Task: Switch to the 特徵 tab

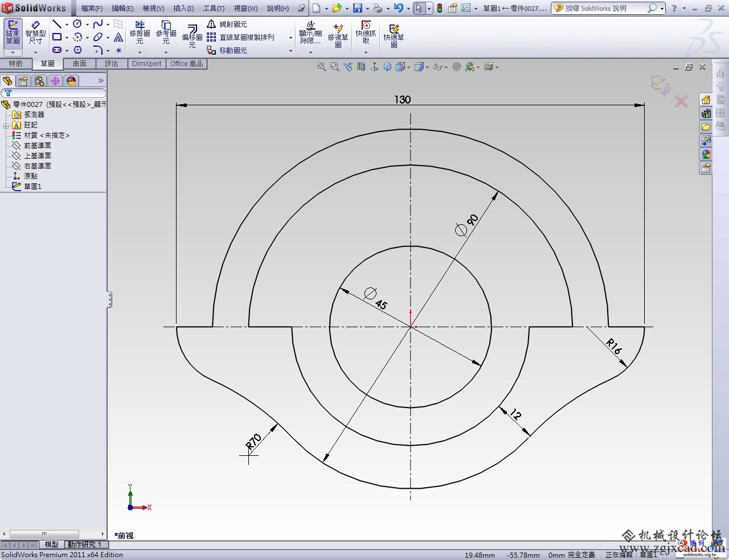Action: (15, 64)
